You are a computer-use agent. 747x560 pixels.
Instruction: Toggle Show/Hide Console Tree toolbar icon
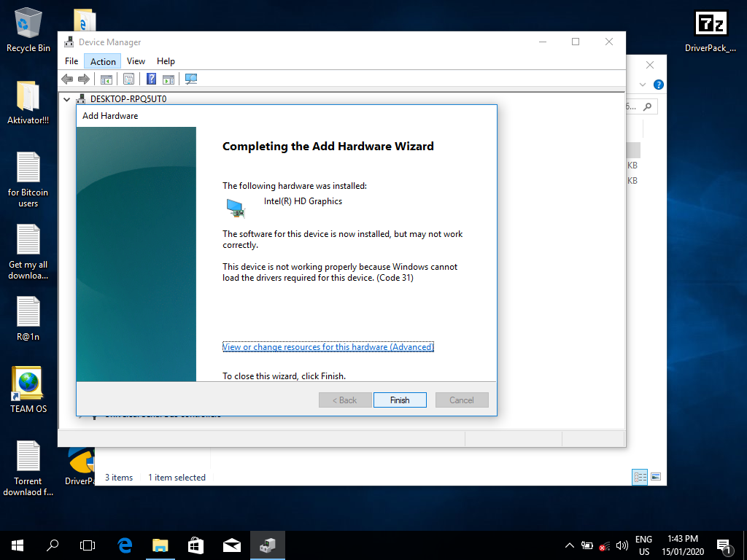(107, 79)
